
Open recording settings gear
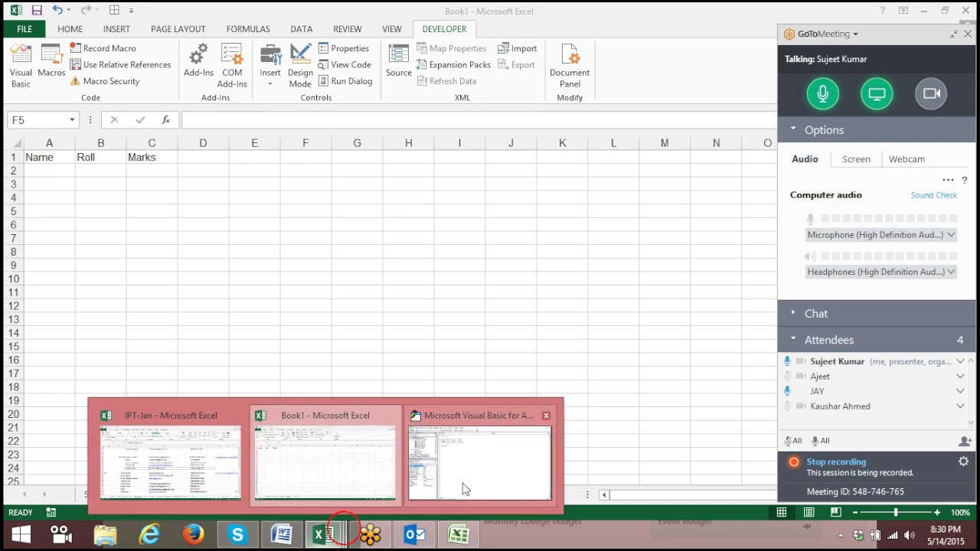(963, 461)
